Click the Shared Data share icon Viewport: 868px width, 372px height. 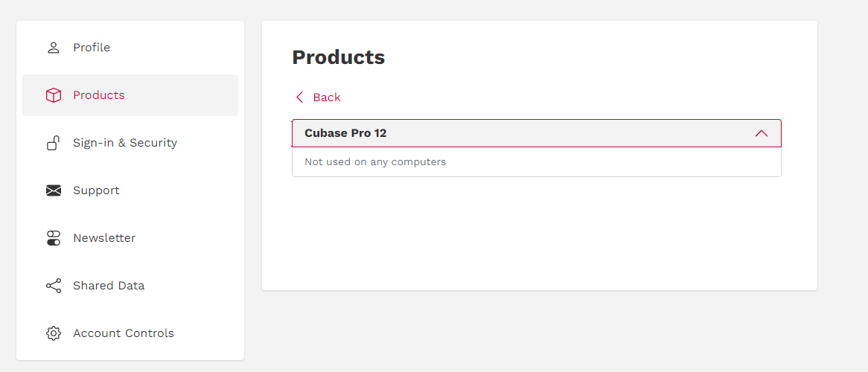click(x=53, y=286)
